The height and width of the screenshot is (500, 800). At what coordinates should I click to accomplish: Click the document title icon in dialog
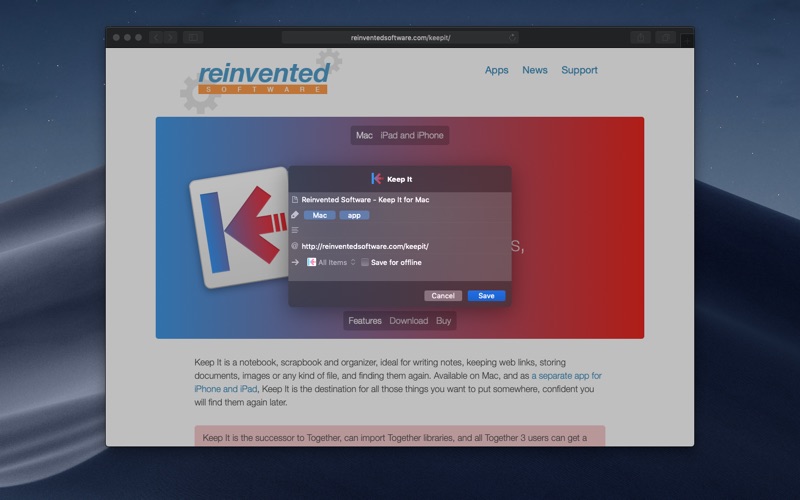[295, 199]
